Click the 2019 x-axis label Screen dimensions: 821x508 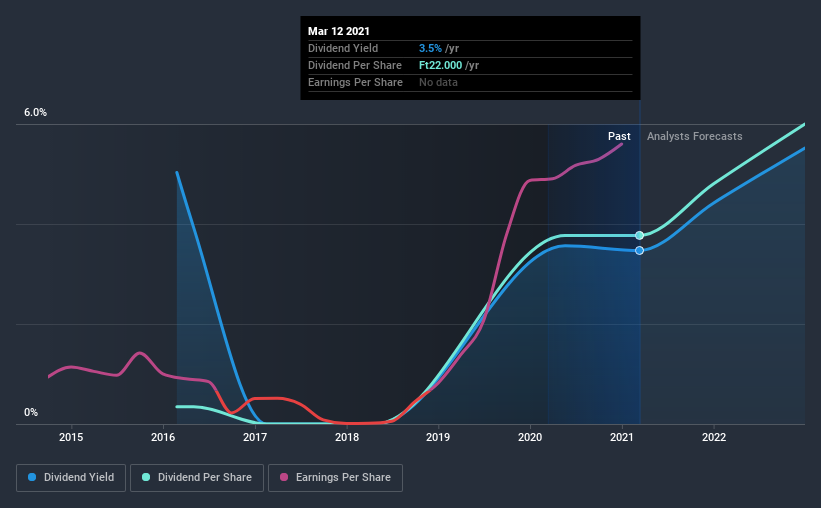[438, 437]
